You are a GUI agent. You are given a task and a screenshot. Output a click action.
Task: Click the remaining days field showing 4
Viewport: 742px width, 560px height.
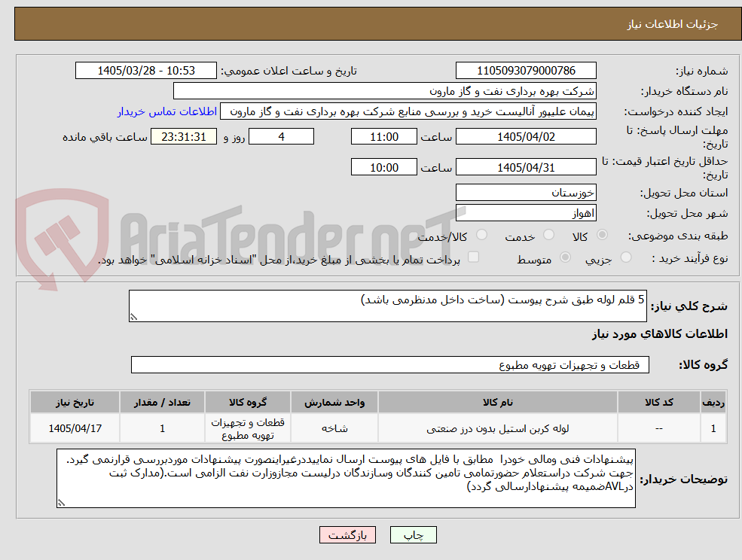tap(281, 137)
